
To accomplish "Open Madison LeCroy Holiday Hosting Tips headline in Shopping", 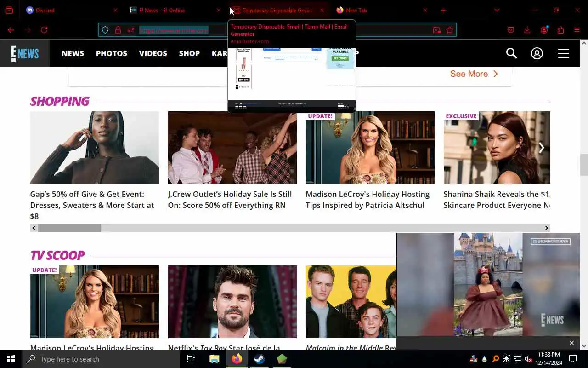I will point(367,200).
